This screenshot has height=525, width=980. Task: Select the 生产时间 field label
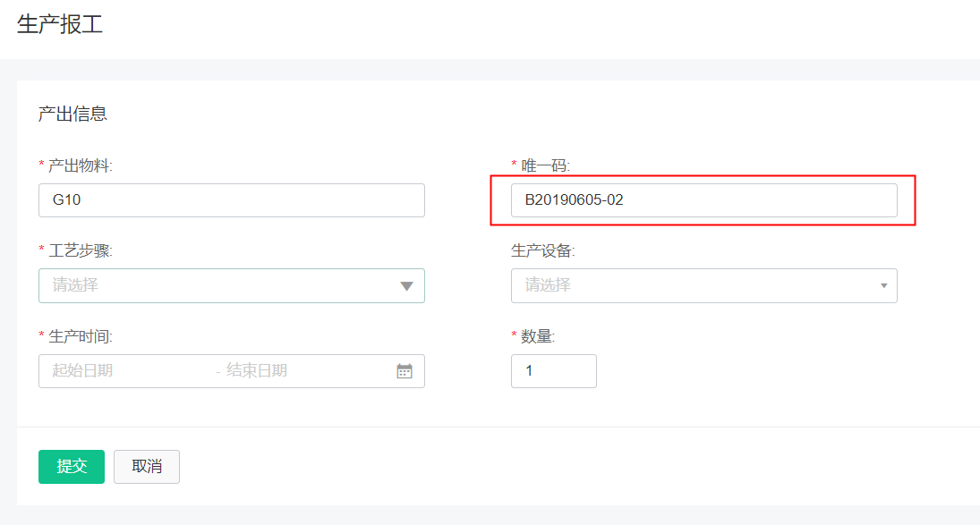pyautogui.click(x=80, y=336)
